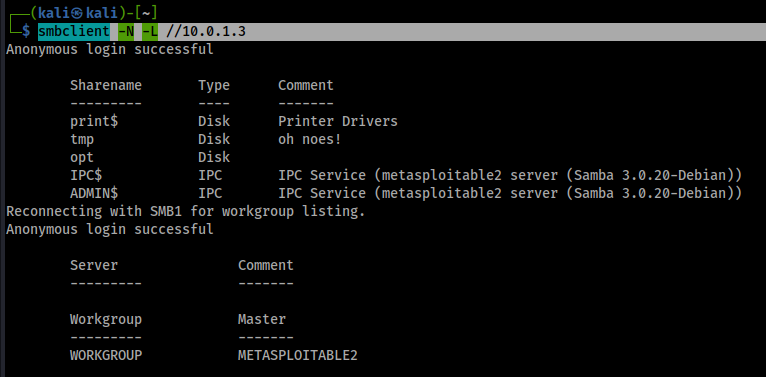766x377 pixels.
Task: Click the Type column header
Action: click(214, 85)
